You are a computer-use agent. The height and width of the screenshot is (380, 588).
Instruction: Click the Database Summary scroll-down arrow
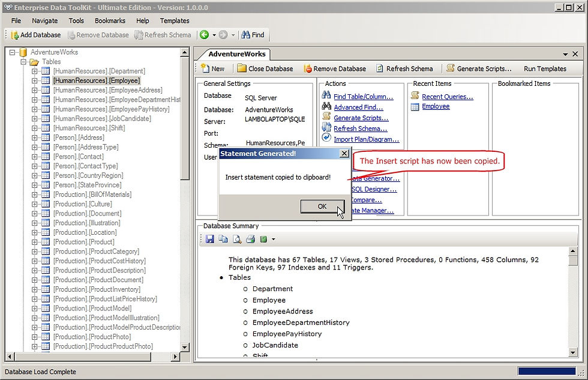pyautogui.click(x=572, y=352)
